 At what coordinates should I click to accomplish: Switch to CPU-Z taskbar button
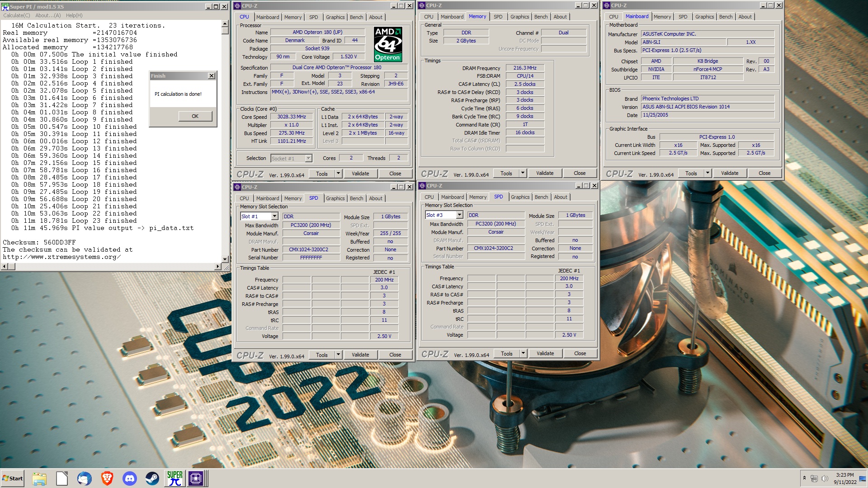[x=197, y=478]
